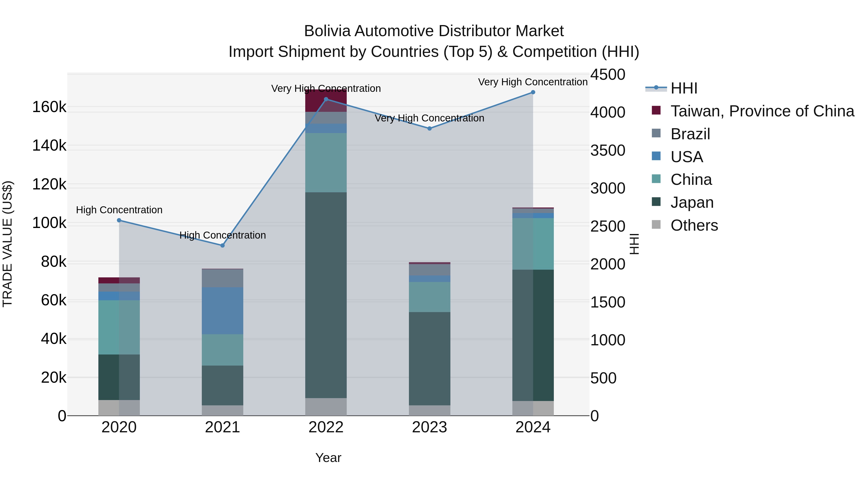Click the 2020 x-axis label
This screenshot has width=868, height=488.
point(119,427)
